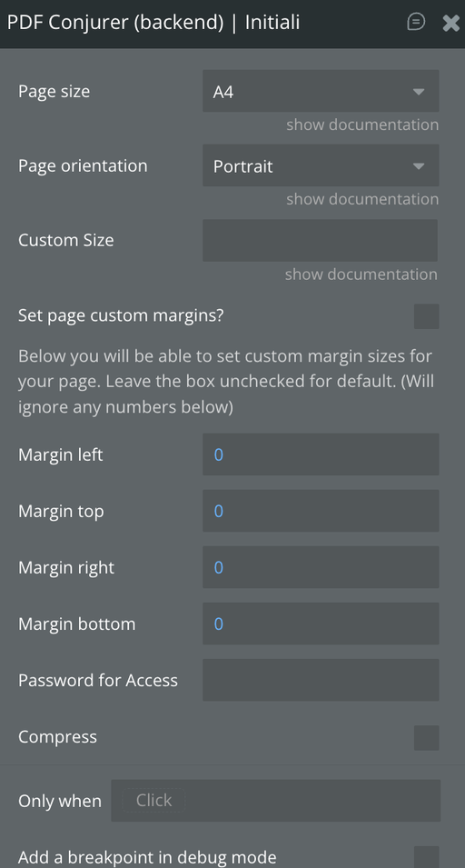Select the A4 page size combo box
The image size is (465, 868).
[321, 91]
